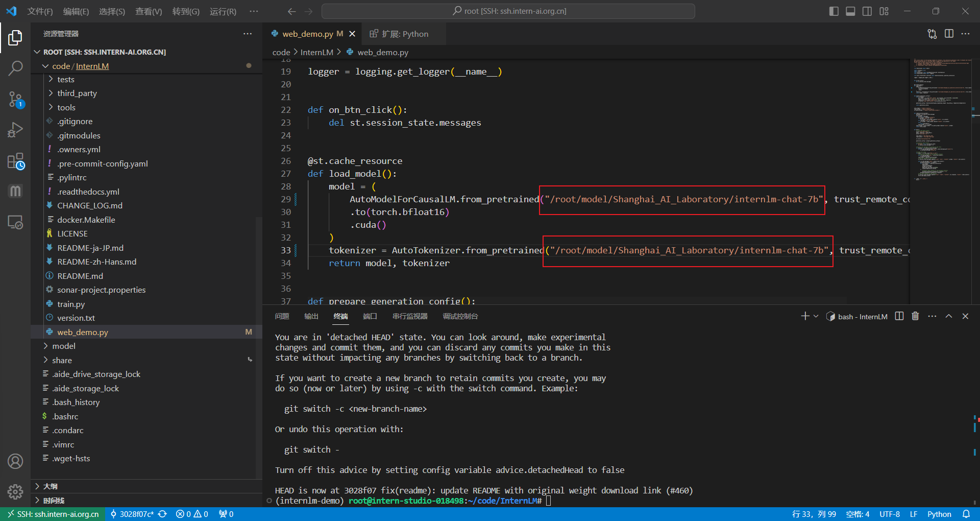
Task: Click line 33 column 99 indicator
Action: coord(814,514)
